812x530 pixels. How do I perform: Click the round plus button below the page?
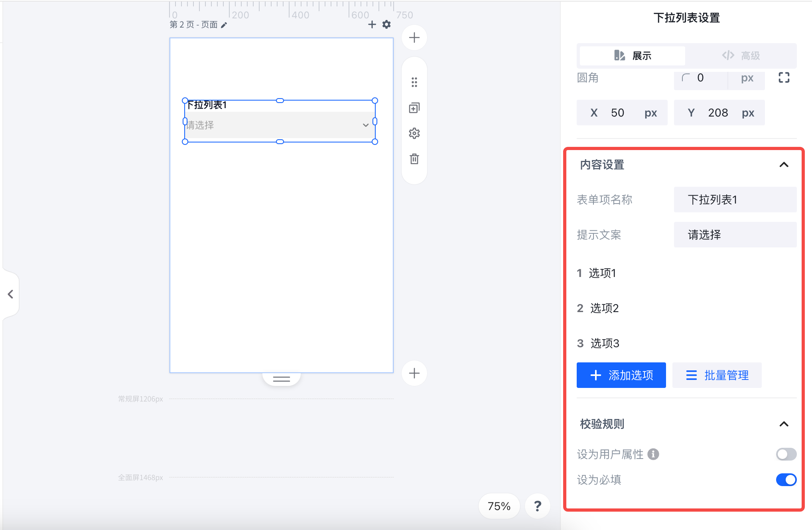414,373
